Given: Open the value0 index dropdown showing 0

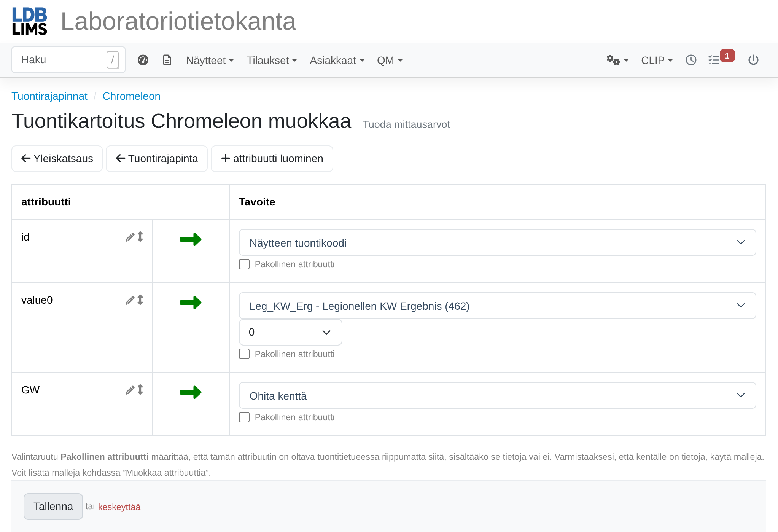Looking at the screenshot, I should (290, 332).
